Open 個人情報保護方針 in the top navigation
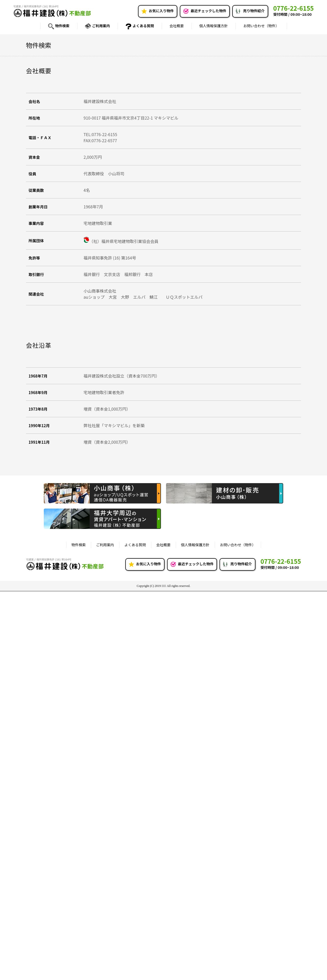Screen dimensions: 327x980 click(x=213, y=26)
